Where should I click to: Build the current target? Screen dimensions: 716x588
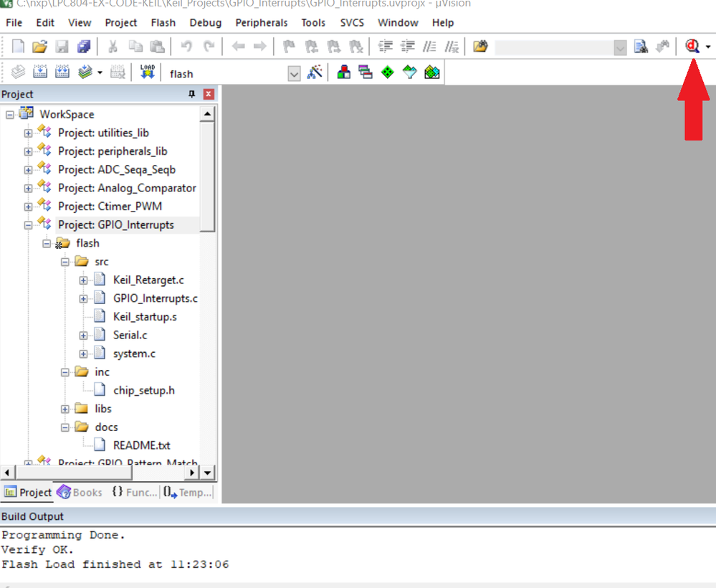coord(41,72)
